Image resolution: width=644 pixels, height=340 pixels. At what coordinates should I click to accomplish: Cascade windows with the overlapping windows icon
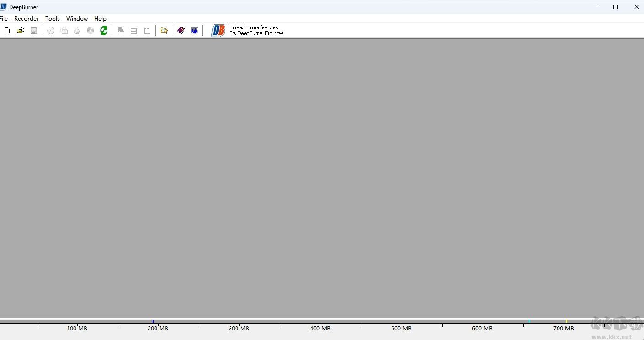click(121, 31)
